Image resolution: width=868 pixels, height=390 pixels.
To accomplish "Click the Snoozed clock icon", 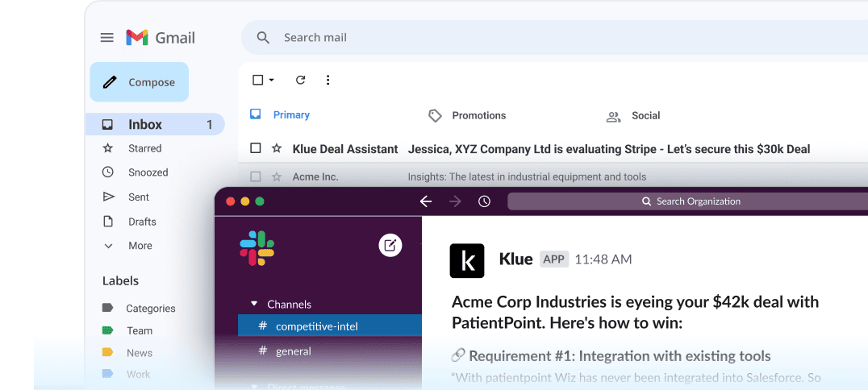I will (108, 172).
